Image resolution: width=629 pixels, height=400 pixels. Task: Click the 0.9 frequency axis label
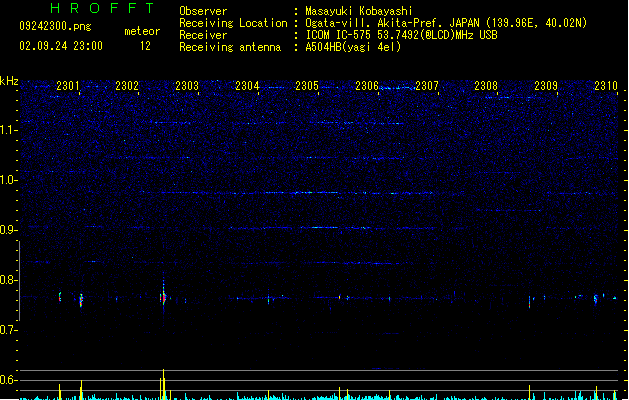8,230
